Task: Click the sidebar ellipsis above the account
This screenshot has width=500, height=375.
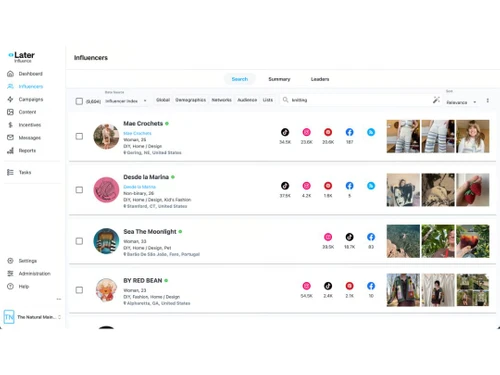Action: coord(59,299)
